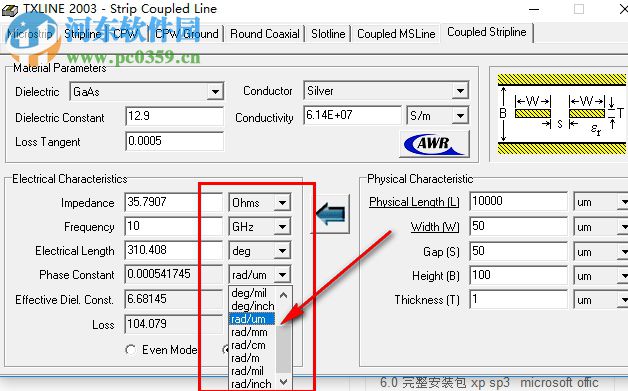Choose rad/inch from the unit list
This screenshot has height=391, width=628.
coord(252,384)
